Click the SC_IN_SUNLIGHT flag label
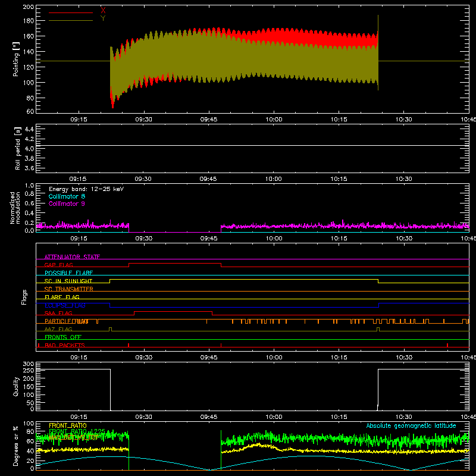Screen dimensions: 476x476 (68, 281)
